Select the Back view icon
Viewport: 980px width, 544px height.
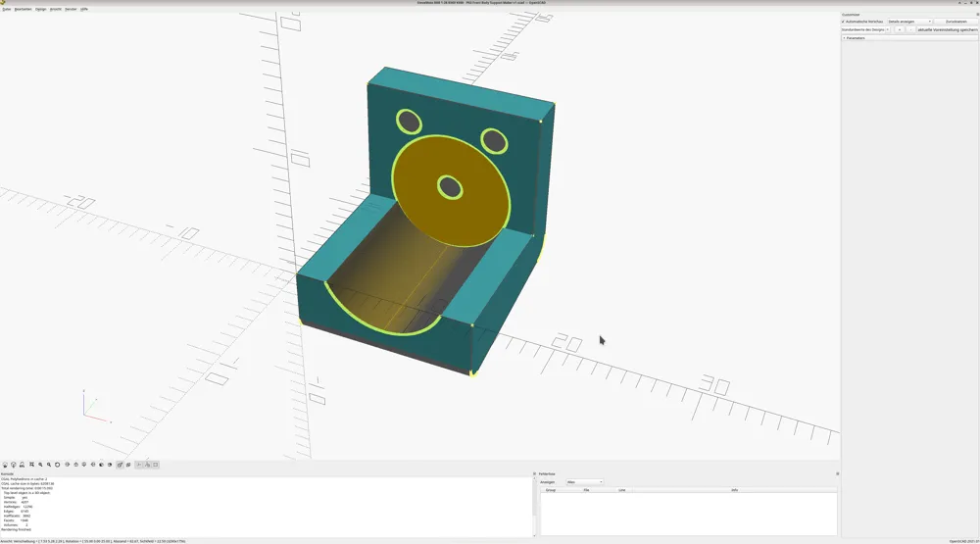point(110,465)
